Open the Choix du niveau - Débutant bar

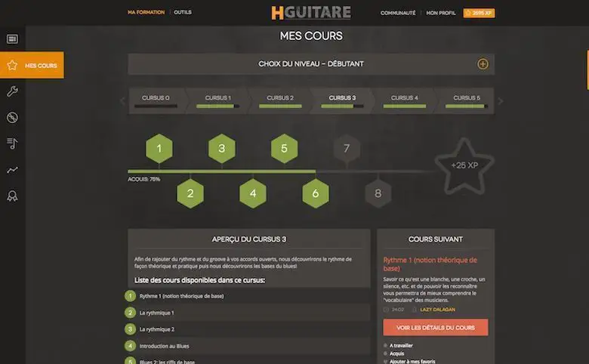(311, 64)
